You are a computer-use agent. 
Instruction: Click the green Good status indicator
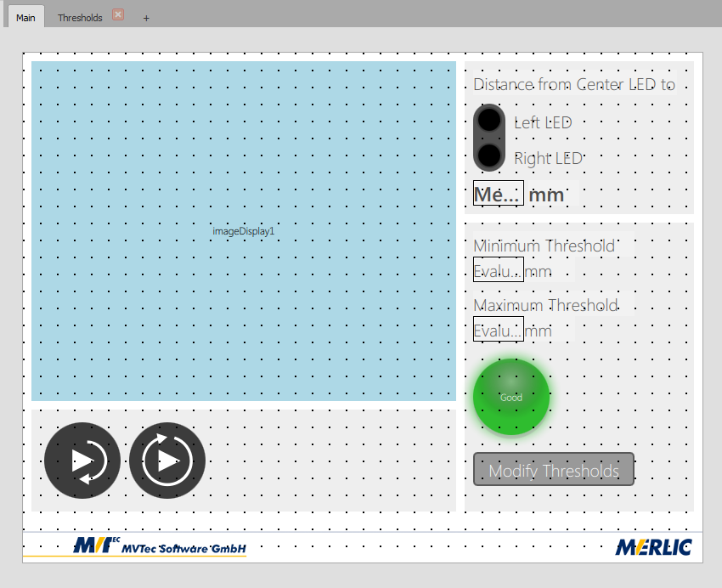(510, 397)
